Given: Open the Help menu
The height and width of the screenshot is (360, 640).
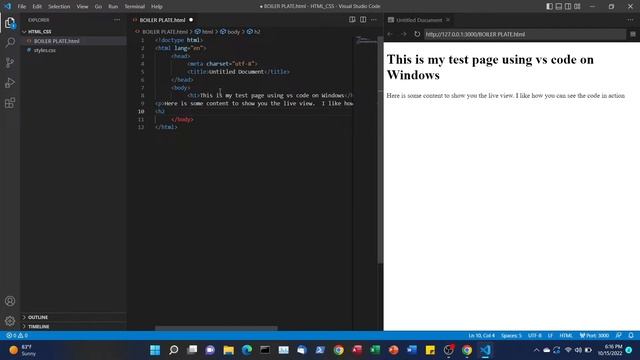Looking at the screenshot, I should click(157, 7).
